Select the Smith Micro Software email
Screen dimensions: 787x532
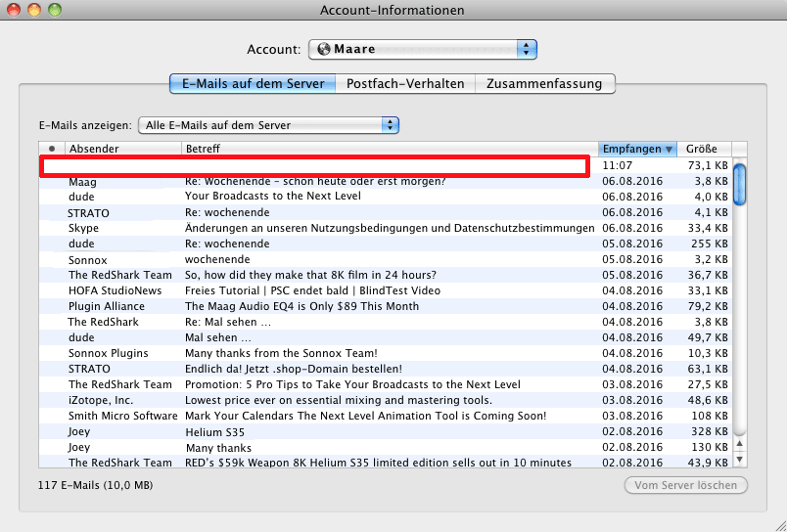[x=386, y=417]
